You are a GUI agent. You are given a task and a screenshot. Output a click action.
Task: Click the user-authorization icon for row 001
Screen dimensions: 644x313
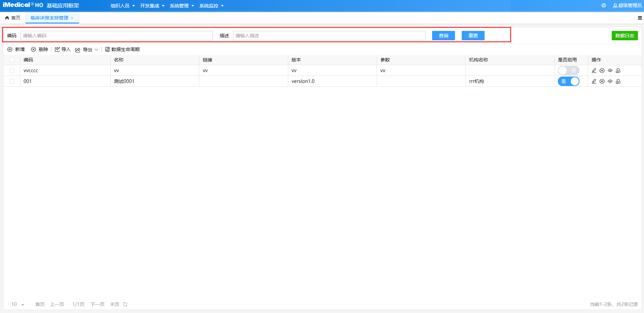click(618, 81)
